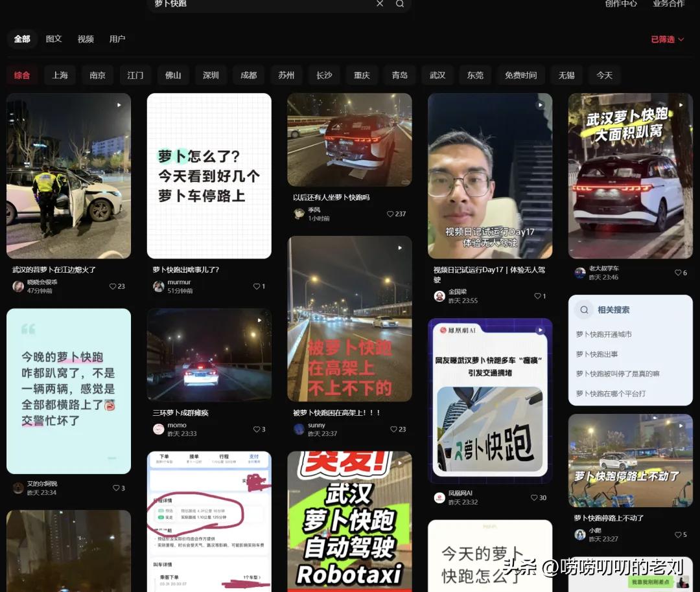The width and height of the screenshot is (700, 592).
Task: Select the 全部 tab
Action: tap(22, 39)
